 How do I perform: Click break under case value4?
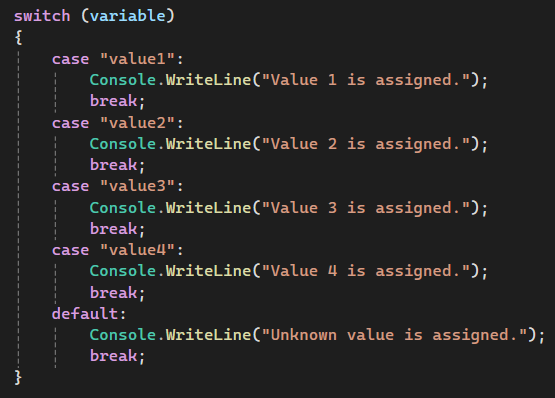click(117, 293)
